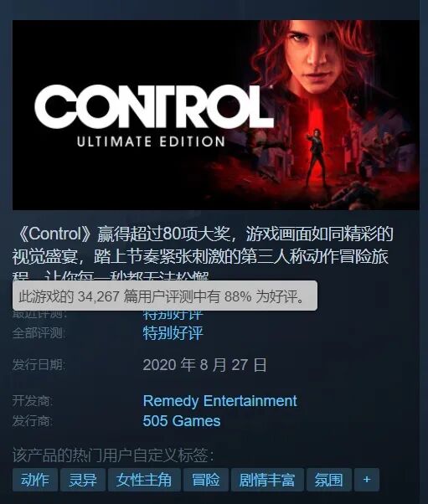The height and width of the screenshot is (504, 428).
Task: Open developer Remedy Entertainment page
Action: [x=220, y=401]
